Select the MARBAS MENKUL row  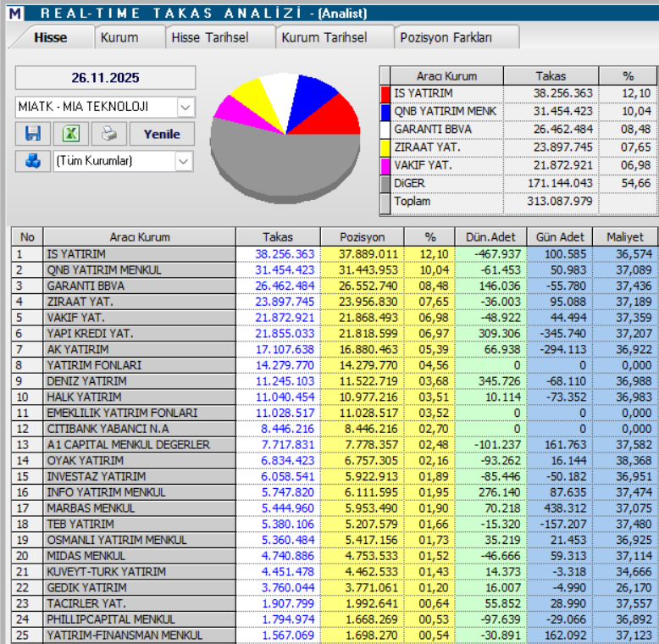click(x=335, y=508)
